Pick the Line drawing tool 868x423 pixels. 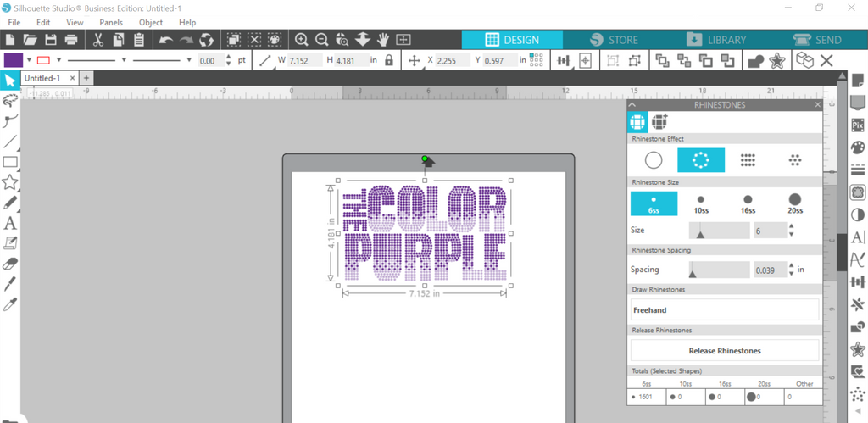pos(9,142)
